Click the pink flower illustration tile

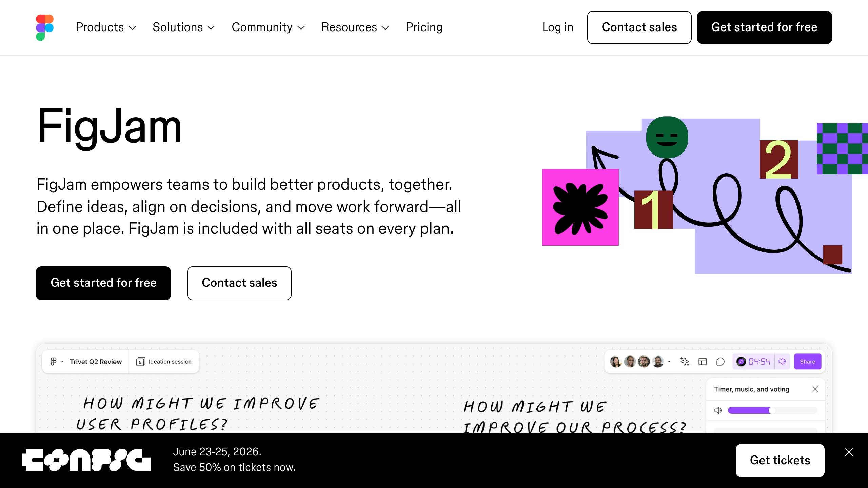pos(580,207)
